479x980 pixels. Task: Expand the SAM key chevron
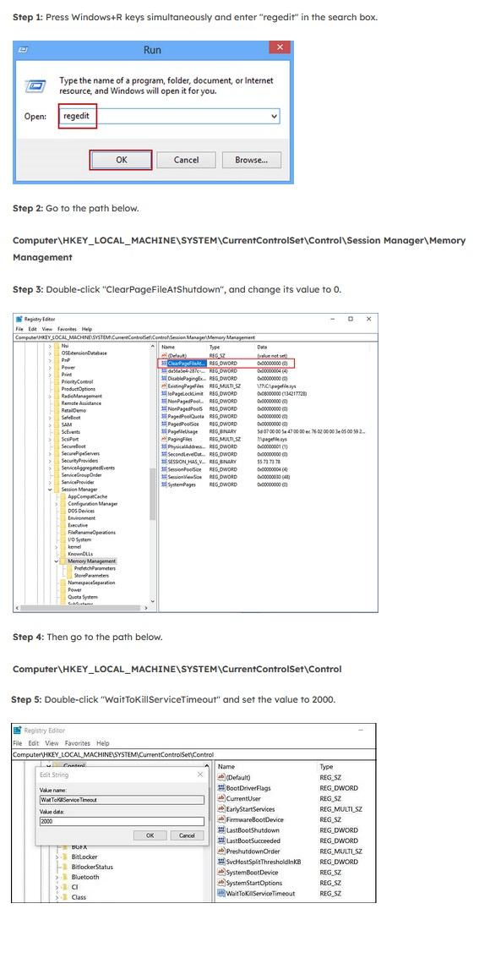tap(49, 424)
